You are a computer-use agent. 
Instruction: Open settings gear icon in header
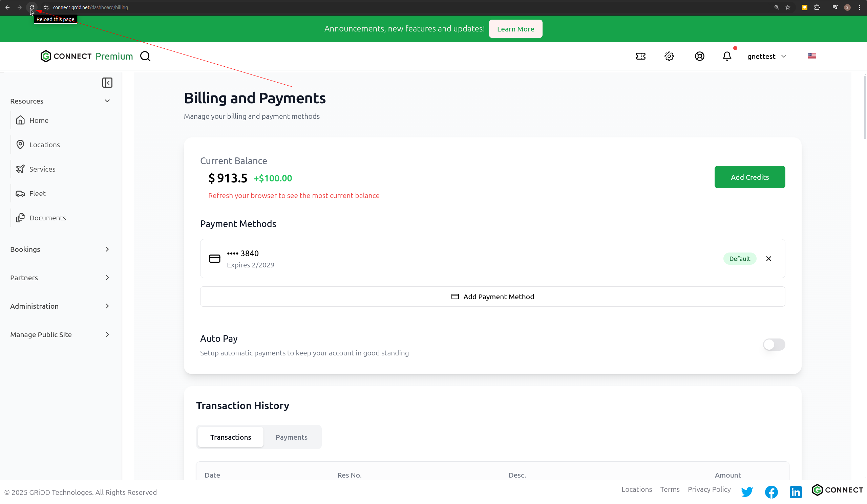coord(669,57)
